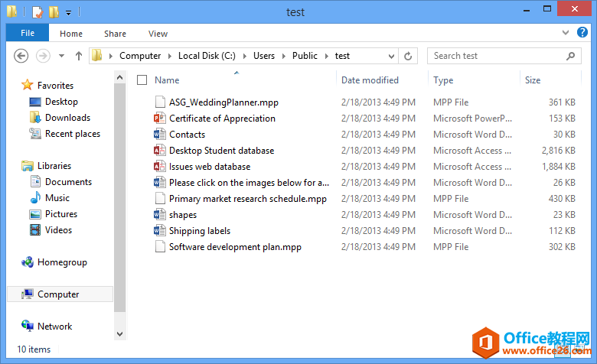The width and height of the screenshot is (597, 364).
Task: Open the recent locations dropdown arrow
Action: [x=61, y=56]
